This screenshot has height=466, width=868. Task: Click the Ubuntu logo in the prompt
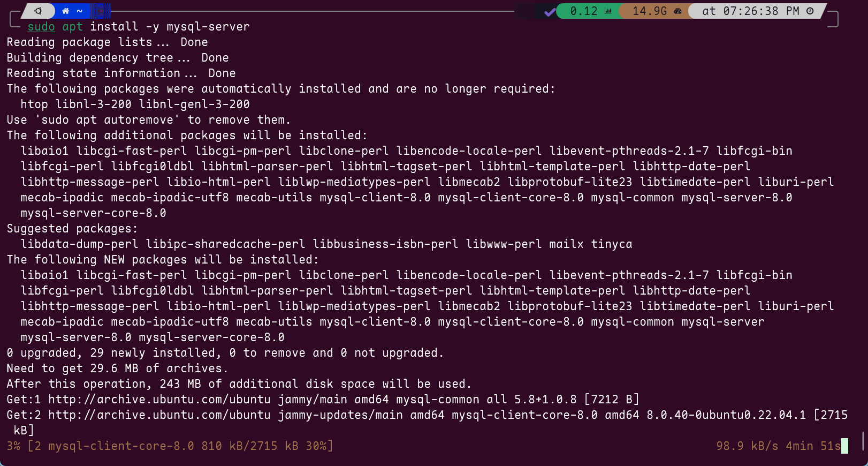pos(38,11)
